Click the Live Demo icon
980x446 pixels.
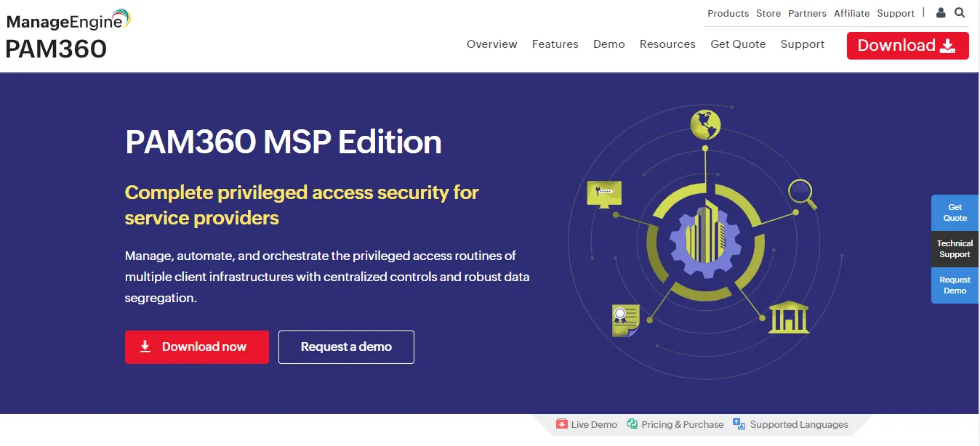[x=561, y=424]
